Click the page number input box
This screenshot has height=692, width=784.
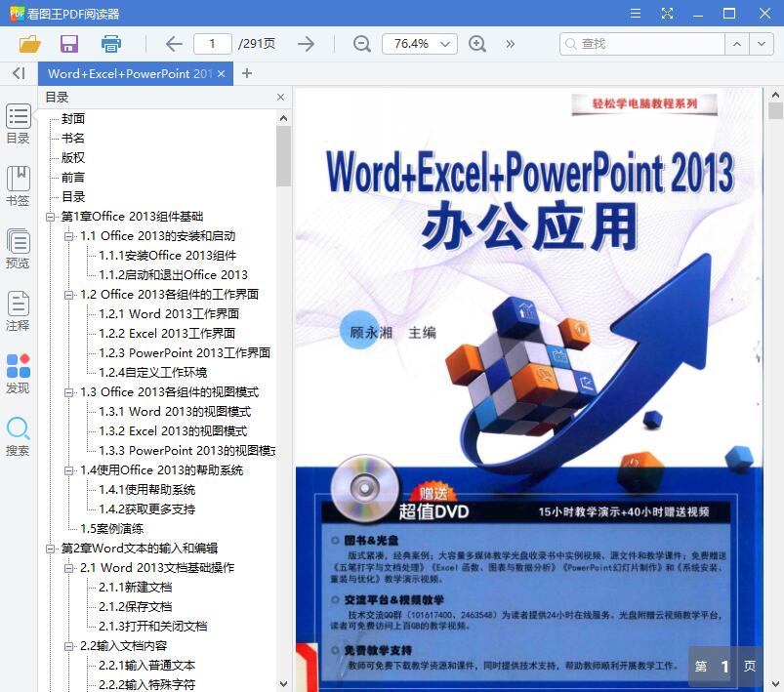point(213,44)
